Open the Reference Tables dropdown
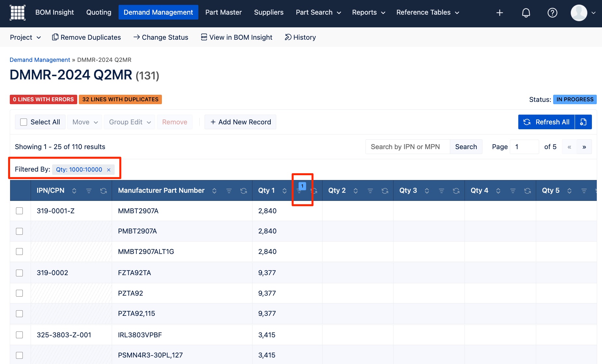Image resolution: width=602 pixels, height=364 pixels. (x=428, y=12)
